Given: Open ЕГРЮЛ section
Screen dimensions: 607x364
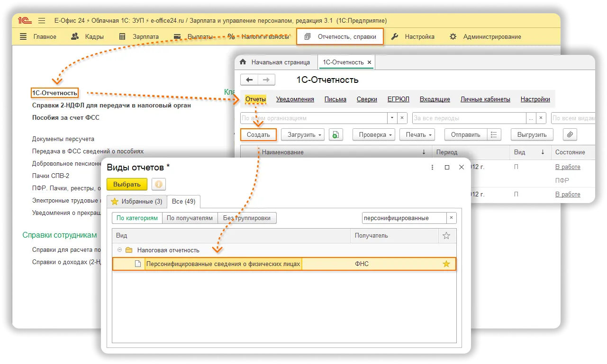Looking at the screenshot, I should coord(399,99).
